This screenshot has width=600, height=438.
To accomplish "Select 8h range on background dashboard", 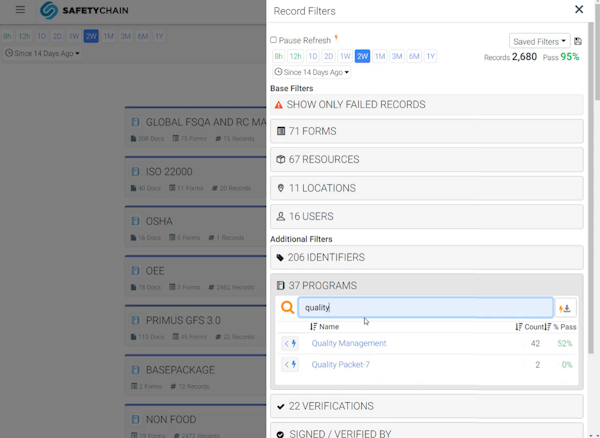I will tap(7, 36).
